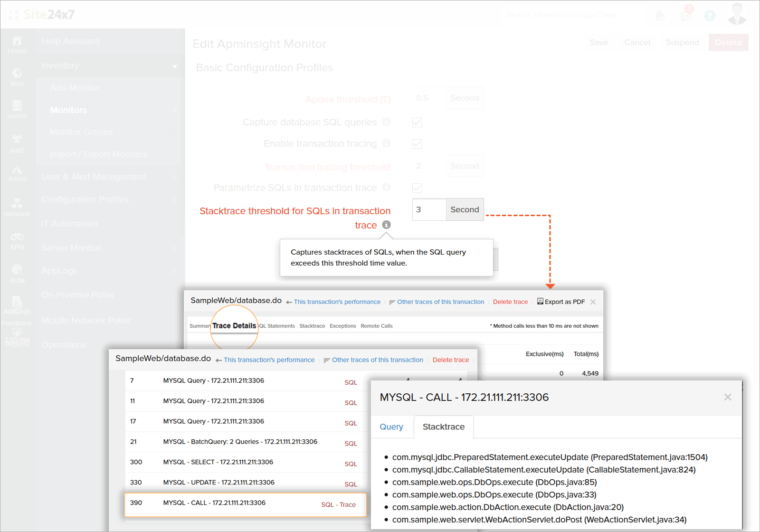The image size is (760, 532).
Task: Open SQL link for MYSQL - SELECT row 300
Action: click(351, 464)
